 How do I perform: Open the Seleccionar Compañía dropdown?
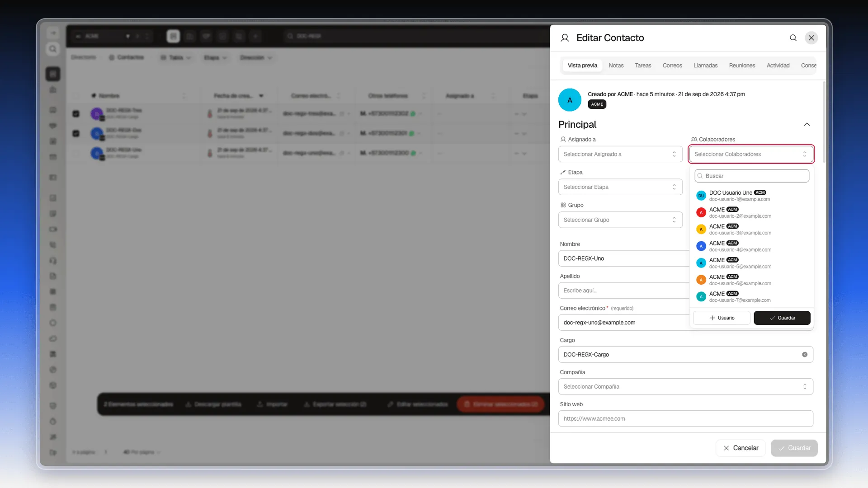(x=685, y=387)
